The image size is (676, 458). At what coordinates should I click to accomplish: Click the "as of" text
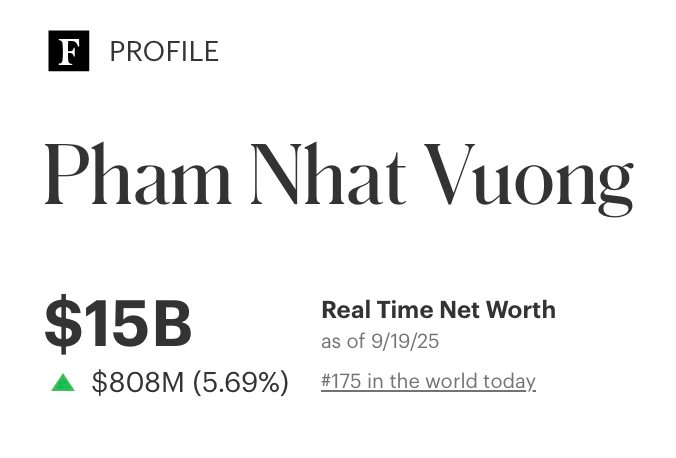[342, 342]
